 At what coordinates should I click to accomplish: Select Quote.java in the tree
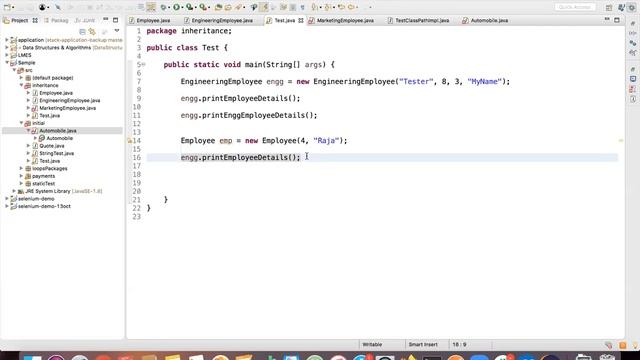pos(52,146)
